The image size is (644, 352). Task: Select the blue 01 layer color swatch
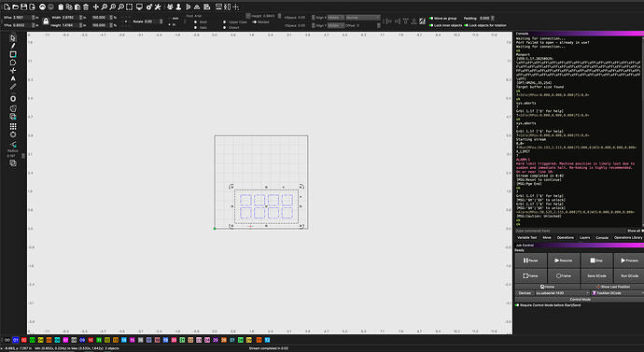point(16,340)
